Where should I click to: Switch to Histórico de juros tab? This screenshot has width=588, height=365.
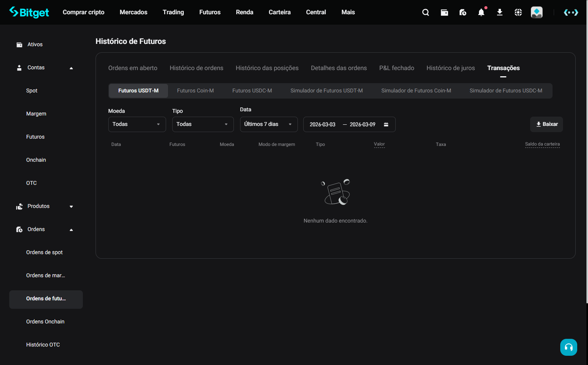(x=450, y=68)
